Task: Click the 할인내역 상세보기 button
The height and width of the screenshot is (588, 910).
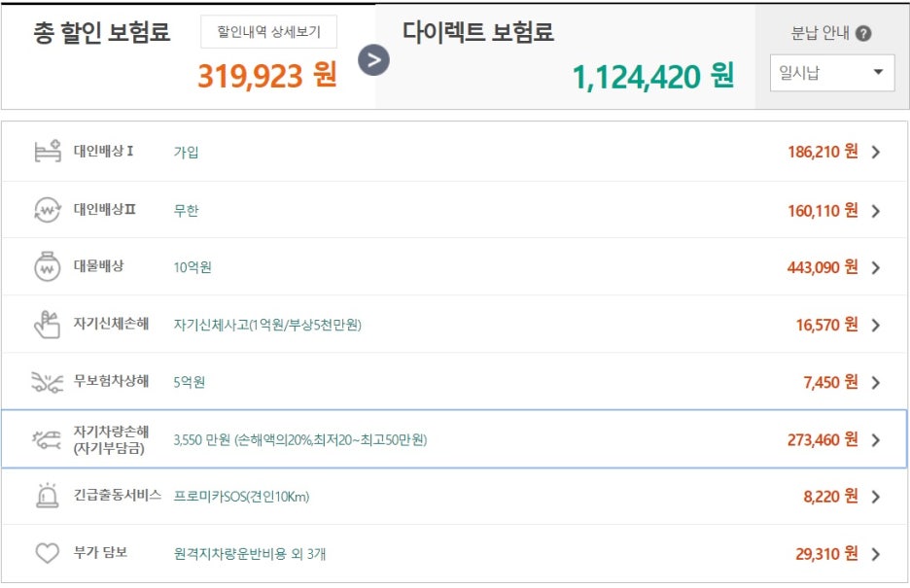Action: 268,32
